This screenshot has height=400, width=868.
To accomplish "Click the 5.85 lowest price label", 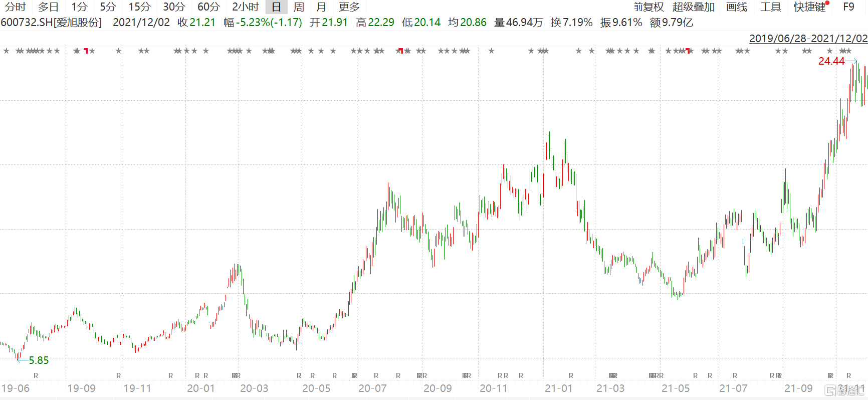I will 39,360.
